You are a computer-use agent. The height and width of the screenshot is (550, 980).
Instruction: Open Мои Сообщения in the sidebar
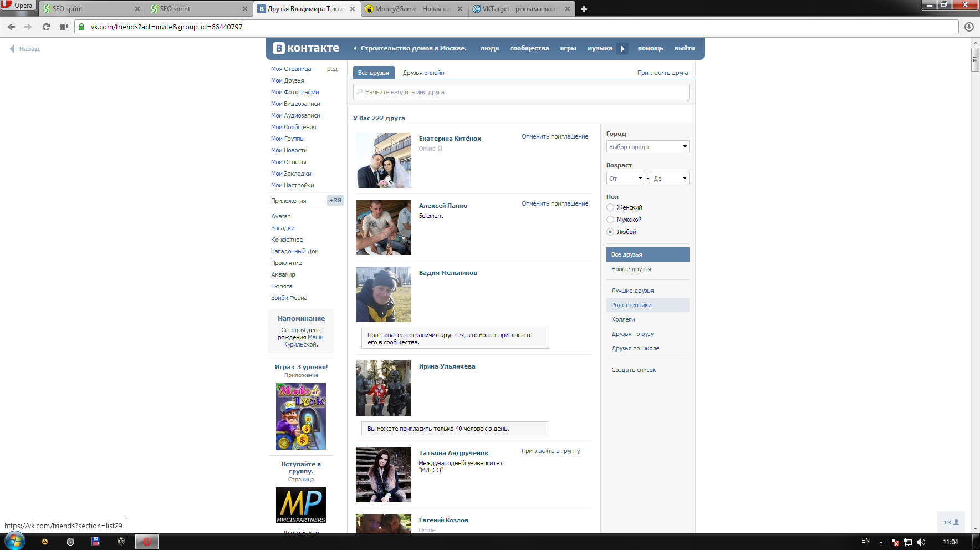(293, 127)
